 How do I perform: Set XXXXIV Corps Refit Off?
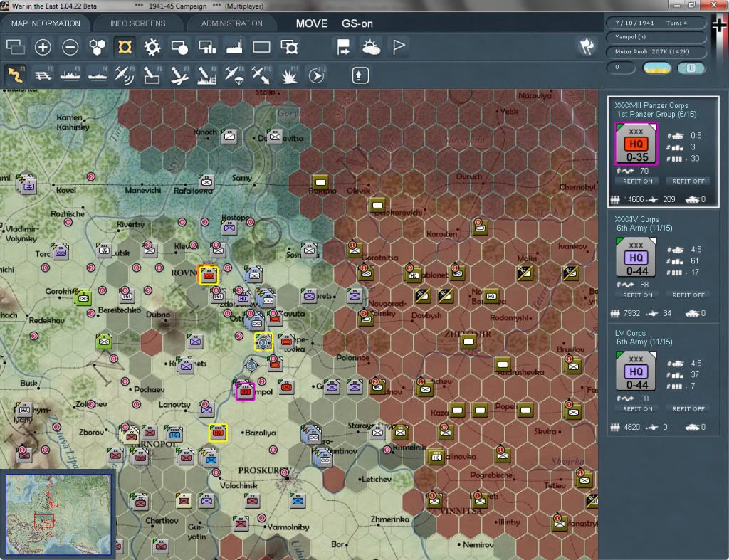tap(688, 295)
